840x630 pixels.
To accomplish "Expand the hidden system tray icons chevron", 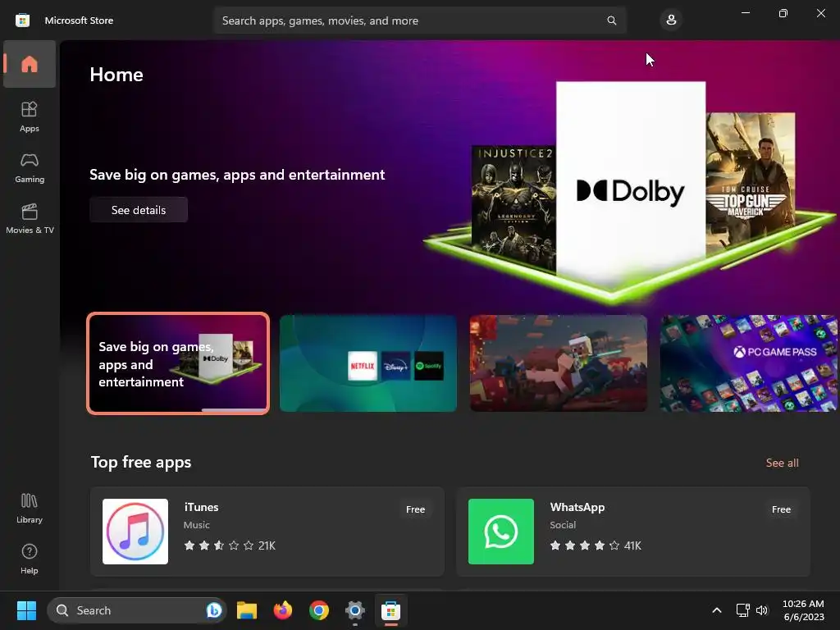I will pyautogui.click(x=717, y=610).
